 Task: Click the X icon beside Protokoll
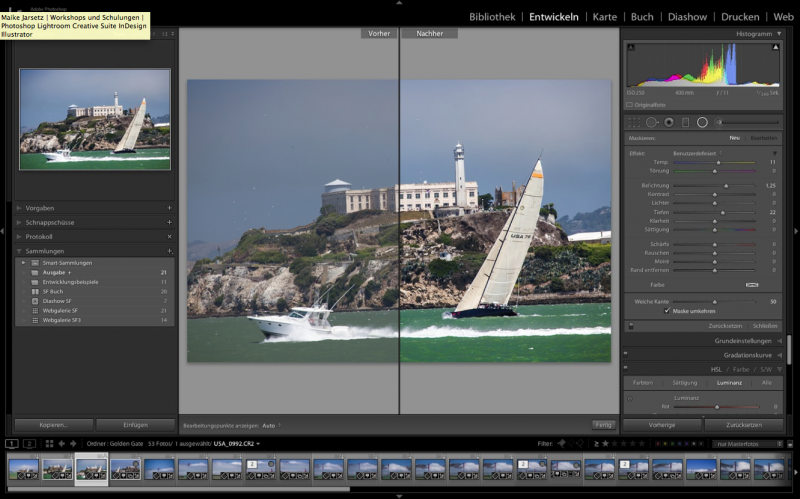(169, 236)
